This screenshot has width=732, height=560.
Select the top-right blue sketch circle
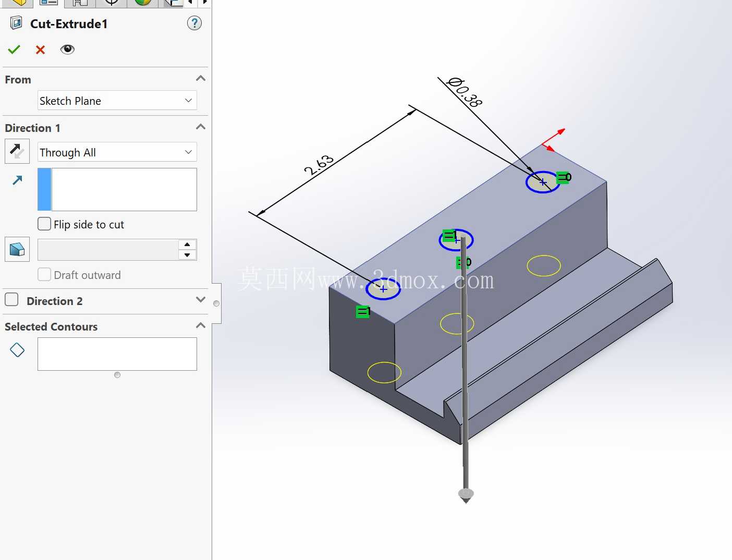pyautogui.click(x=543, y=182)
